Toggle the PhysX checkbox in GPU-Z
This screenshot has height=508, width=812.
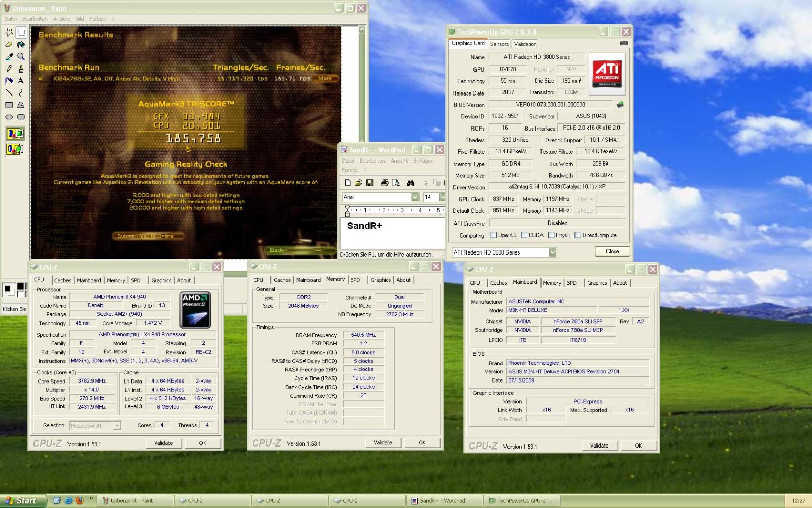click(x=551, y=235)
